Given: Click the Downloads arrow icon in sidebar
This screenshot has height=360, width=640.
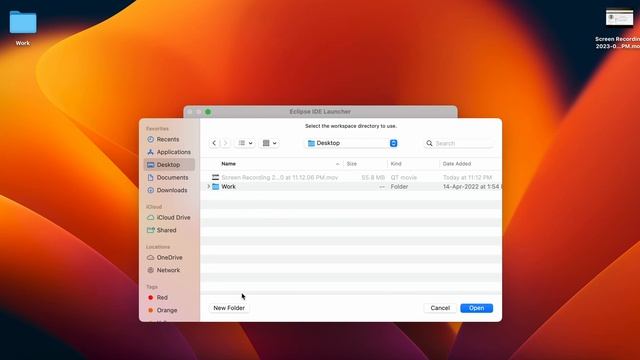Looking at the screenshot, I should click(x=151, y=190).
